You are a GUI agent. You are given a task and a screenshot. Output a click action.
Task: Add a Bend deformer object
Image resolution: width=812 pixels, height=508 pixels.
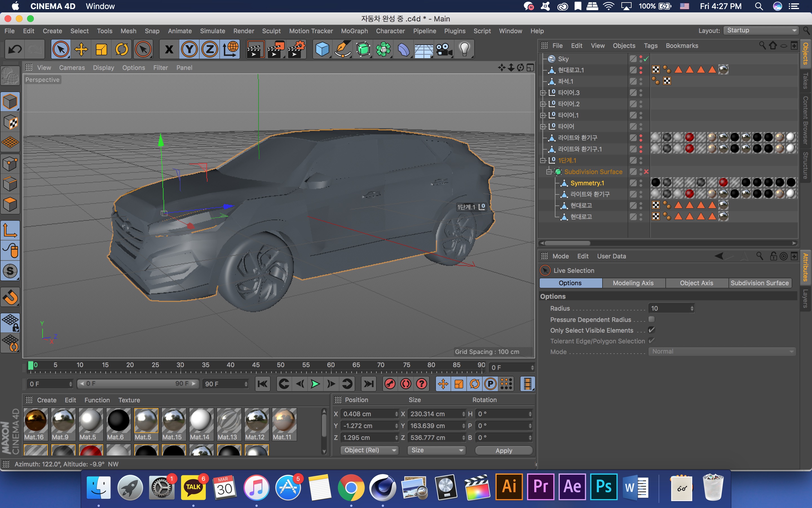point(404,49)
